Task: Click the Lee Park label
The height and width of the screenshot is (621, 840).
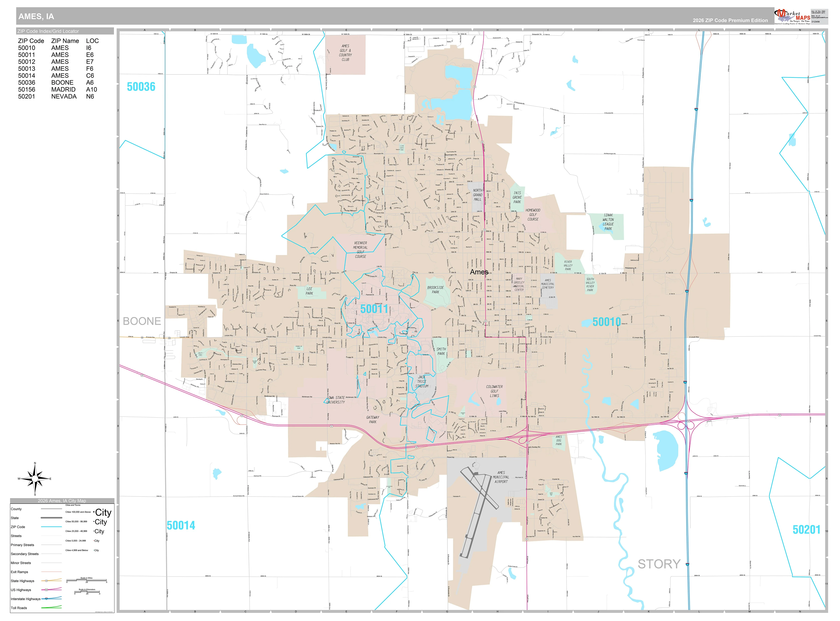Action: (x=309, y=291)
